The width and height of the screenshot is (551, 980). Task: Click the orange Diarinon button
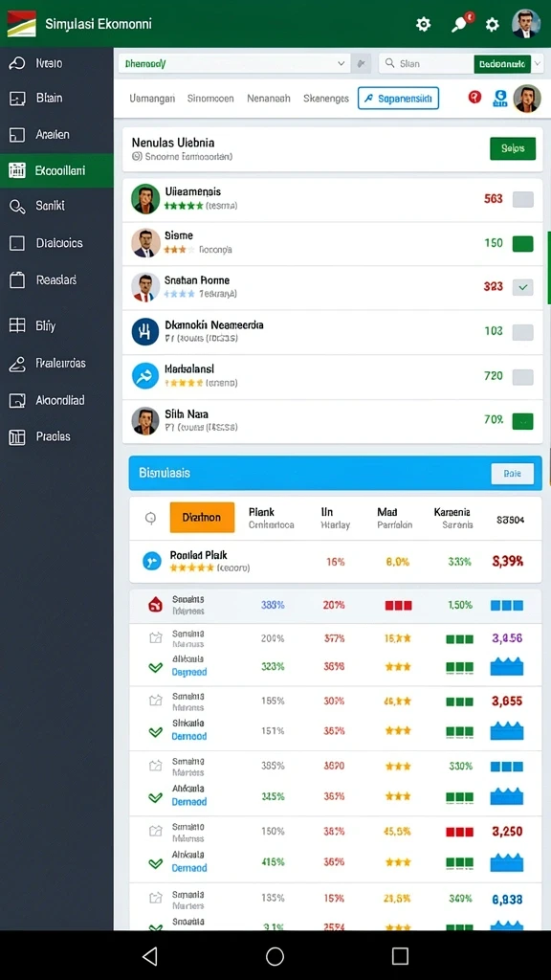203,518
